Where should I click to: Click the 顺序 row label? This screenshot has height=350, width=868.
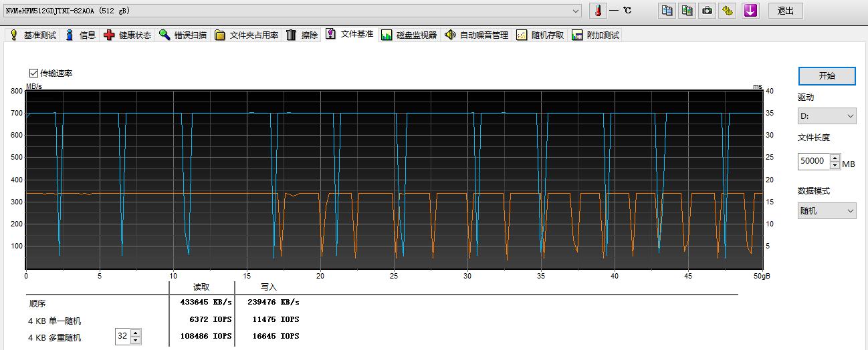point(37,303)
